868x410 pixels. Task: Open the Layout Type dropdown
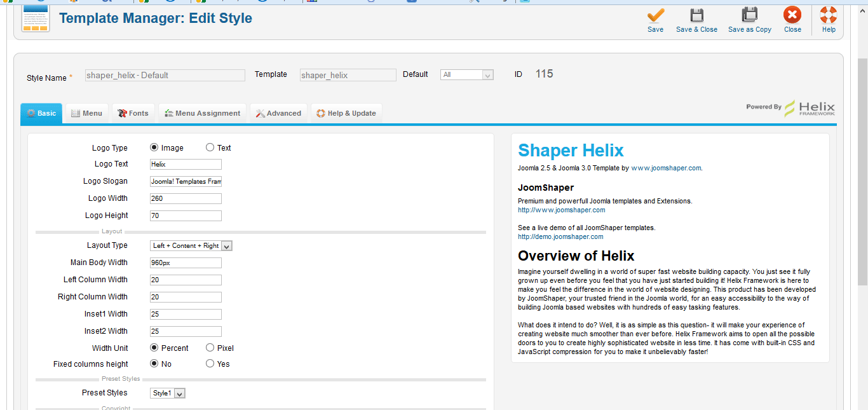(191, 245)
